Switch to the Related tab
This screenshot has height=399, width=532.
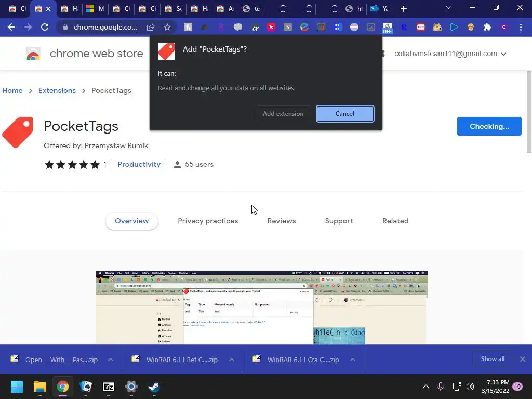395,221
